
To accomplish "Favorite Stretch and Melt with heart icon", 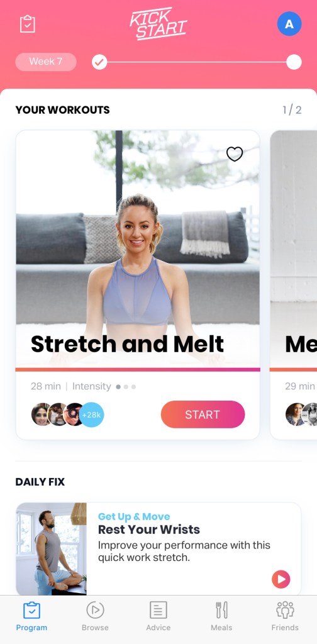I will [x=235, y=154].
